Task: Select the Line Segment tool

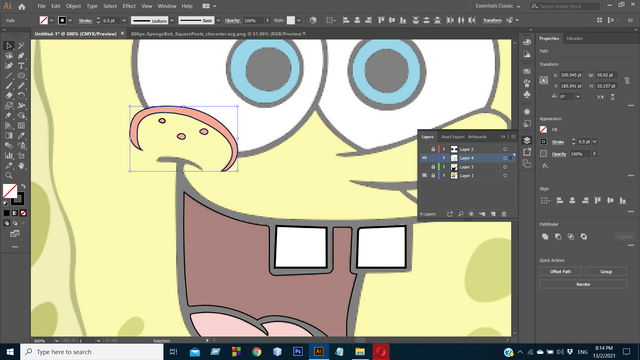Action: click(x=9, y=76)
